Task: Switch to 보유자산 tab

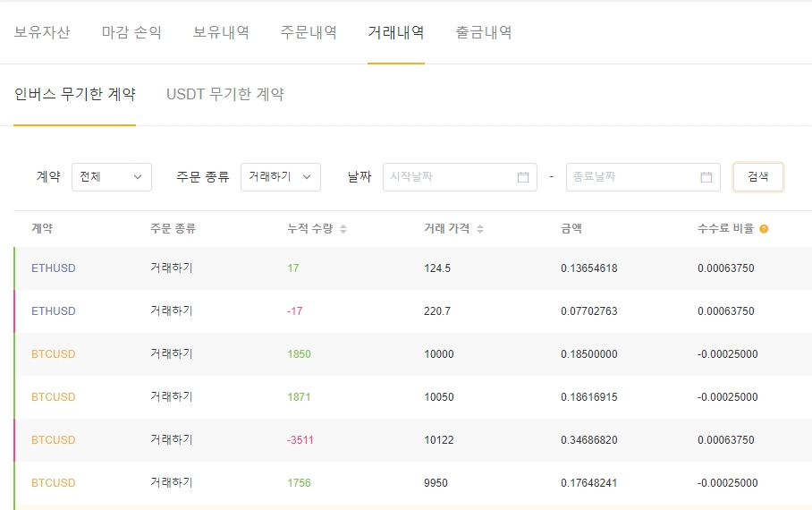Action: click(42, 32)
